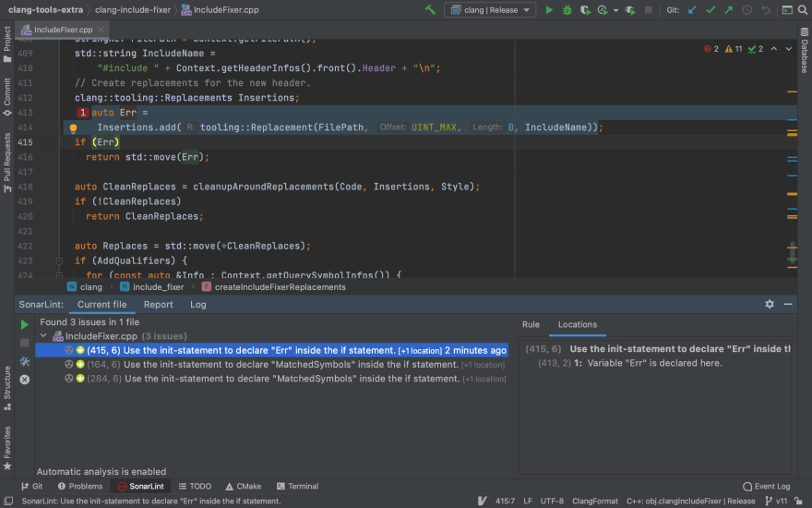Open the clang | Release configuration dropdown
Viewport: 812px width, 508px height.
click(490, 10)
